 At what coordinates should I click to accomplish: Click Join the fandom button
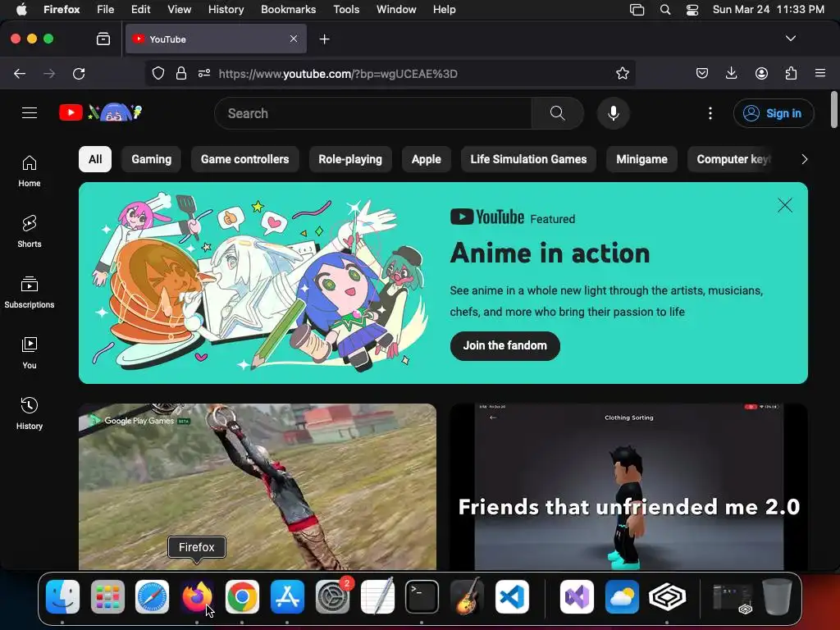point(504,345)
